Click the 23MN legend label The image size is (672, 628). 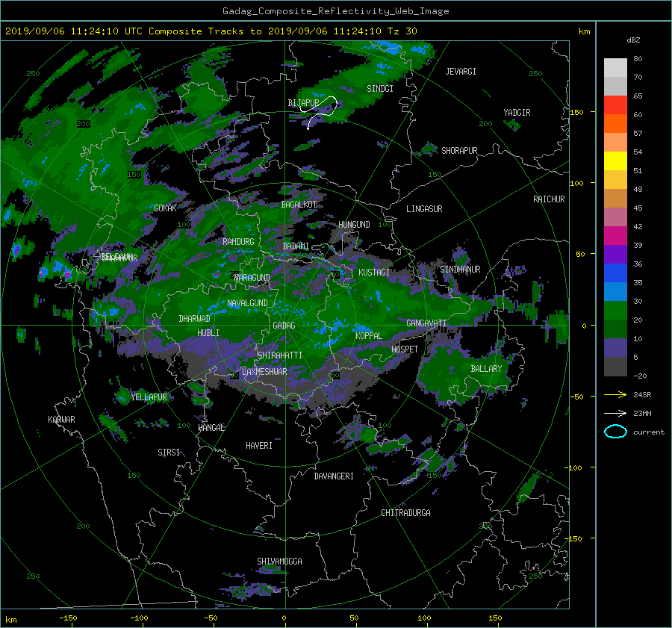(642, 414)
